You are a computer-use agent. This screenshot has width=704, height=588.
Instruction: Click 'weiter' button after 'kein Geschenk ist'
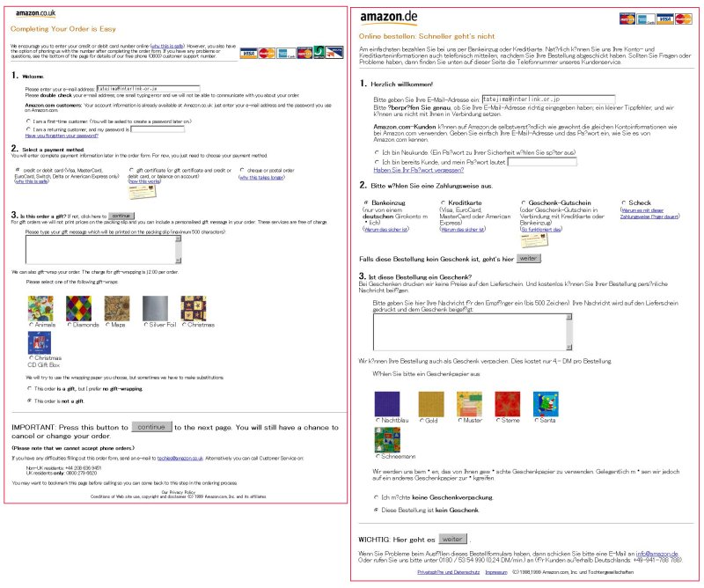529,258
